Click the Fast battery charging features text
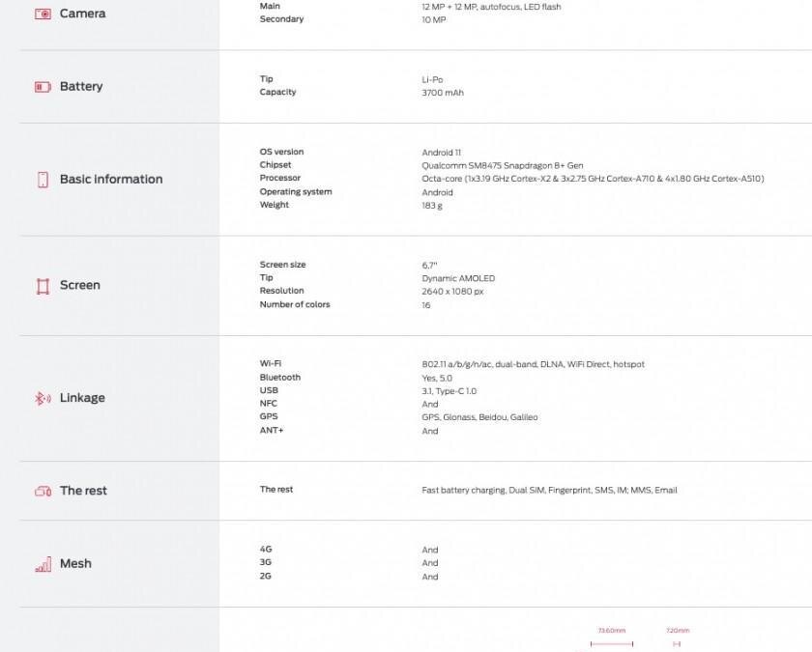 click(x=549, y=490)
